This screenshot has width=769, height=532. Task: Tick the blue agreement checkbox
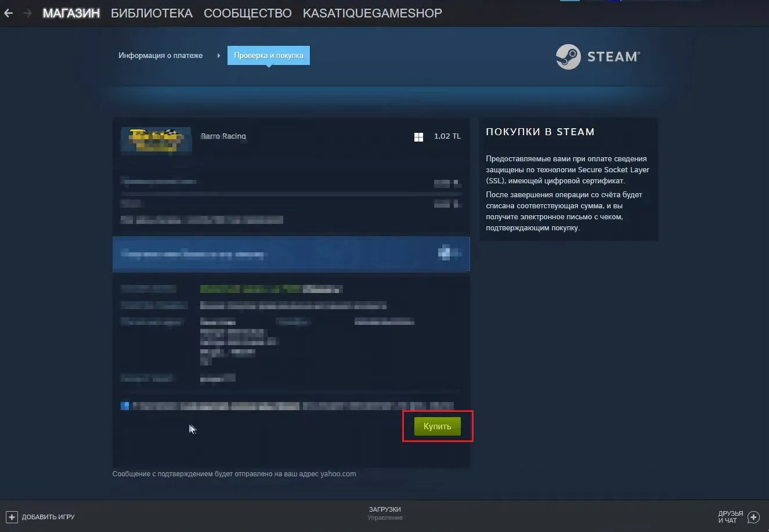125,406
